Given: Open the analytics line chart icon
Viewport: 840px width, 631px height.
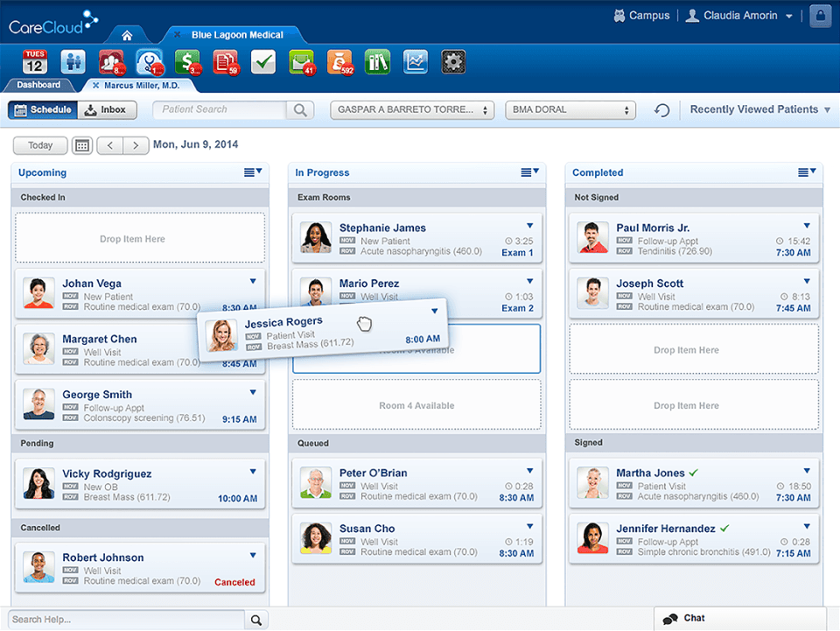Looking at the screenshot, I should tap(415, 62).
